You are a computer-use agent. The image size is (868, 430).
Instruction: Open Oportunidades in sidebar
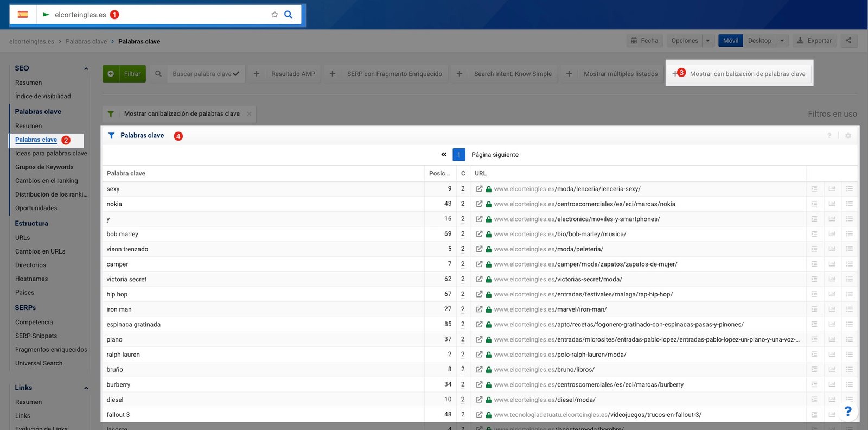coord(36,208)
